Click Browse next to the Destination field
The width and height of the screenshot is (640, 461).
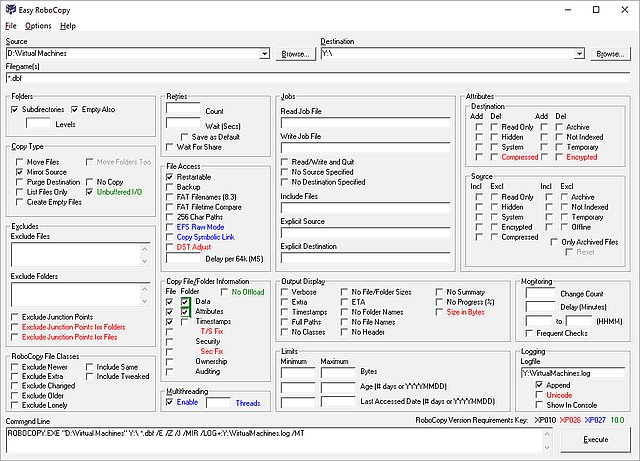click(x=610, y=54)
